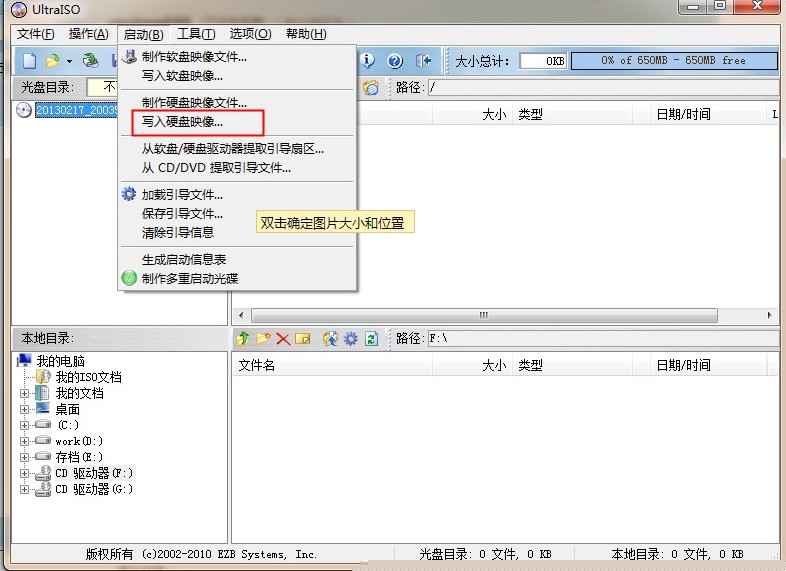Expand the work(D:) drive node
The width and height of the screenshot is (786, 571).
pyautogui.click(x=24, y=442)
